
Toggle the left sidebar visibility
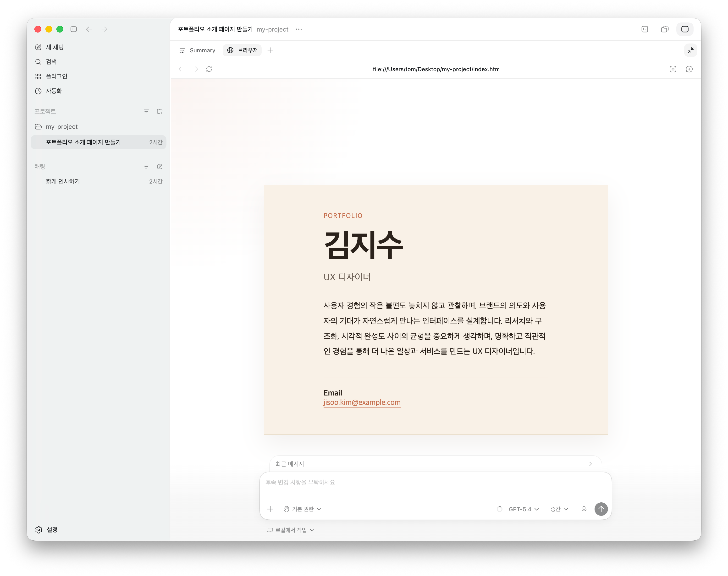pos(74,29)
